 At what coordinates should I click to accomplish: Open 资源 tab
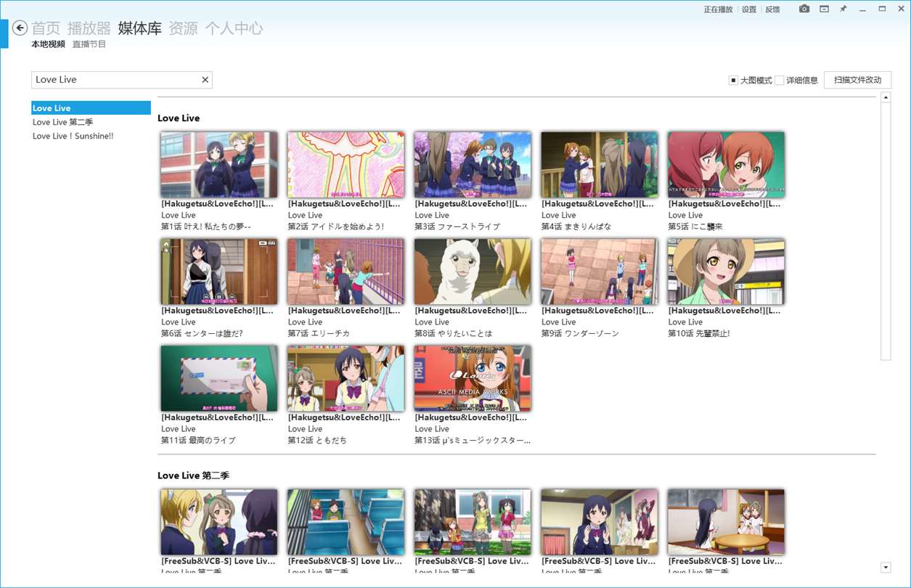183,28
